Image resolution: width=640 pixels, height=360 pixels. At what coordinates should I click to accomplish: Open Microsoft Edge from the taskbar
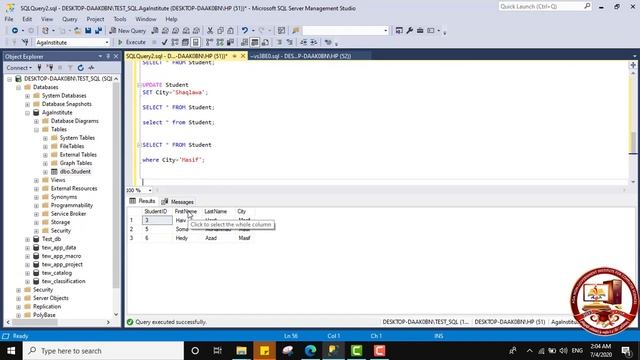click(x=310, y=351)
